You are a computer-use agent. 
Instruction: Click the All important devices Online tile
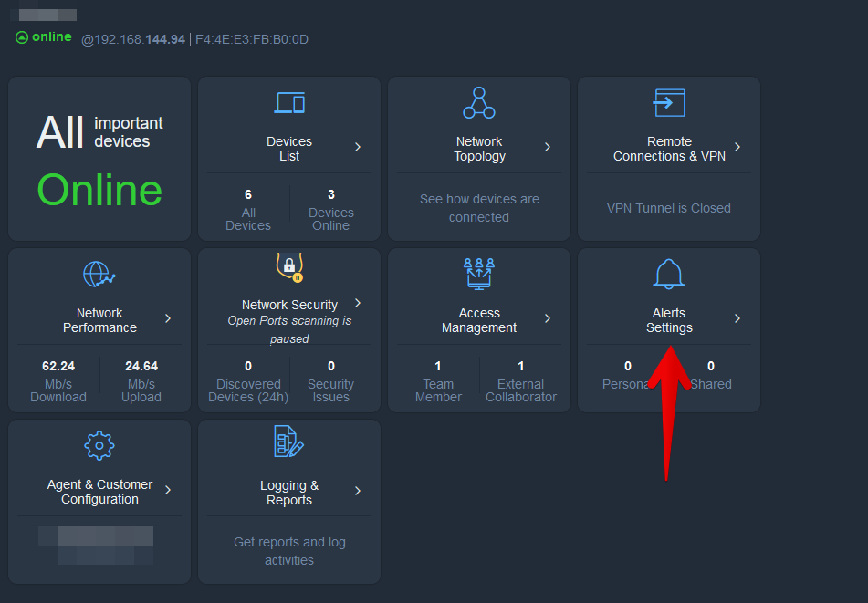(99, 158)
